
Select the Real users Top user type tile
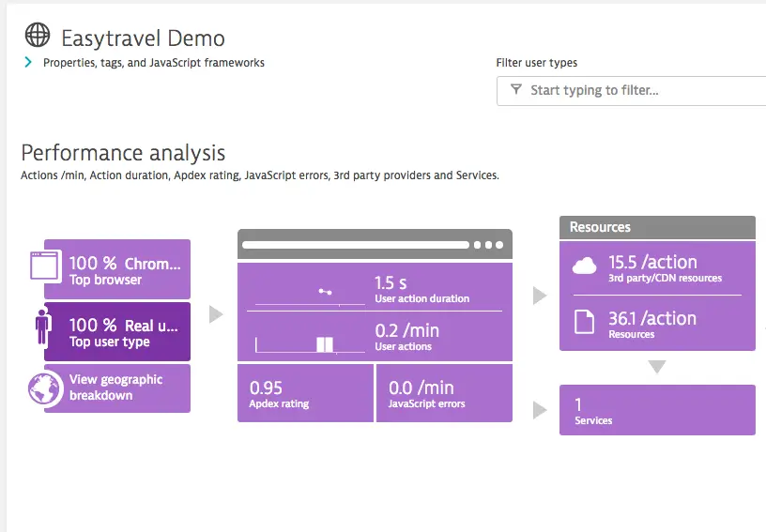(x=117, y=331)
